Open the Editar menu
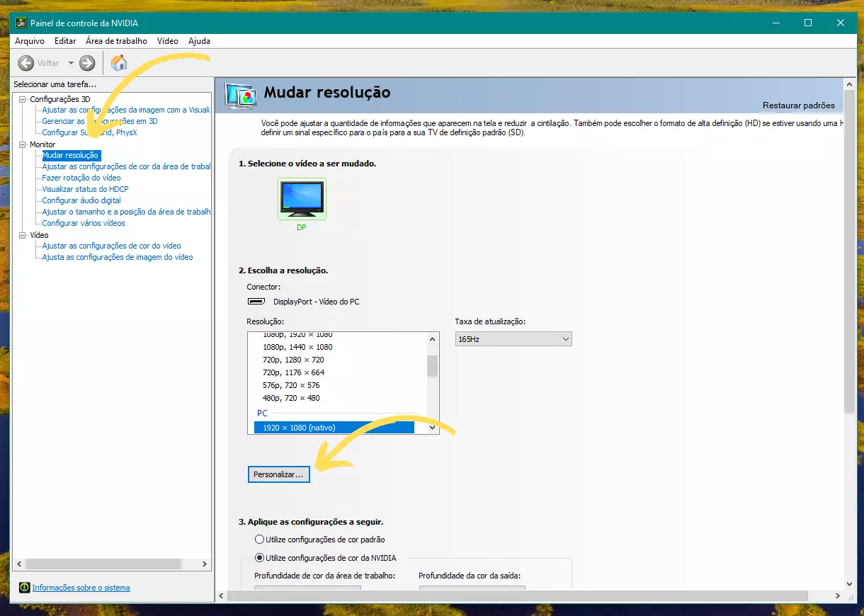This screenshot has height=616, width=864. coord(65,41)
